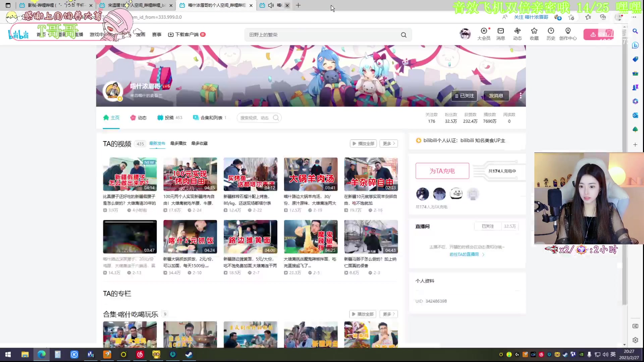Launch Steam from the taskbar

[189, 354]
